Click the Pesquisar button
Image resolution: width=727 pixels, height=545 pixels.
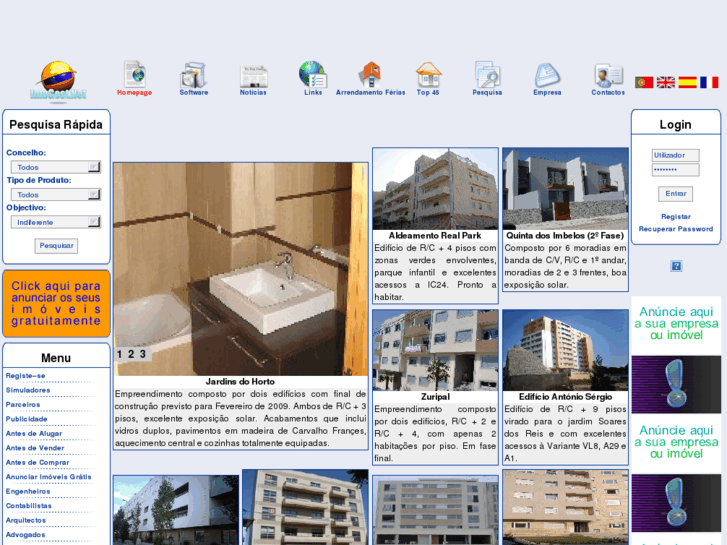point(56,246)
